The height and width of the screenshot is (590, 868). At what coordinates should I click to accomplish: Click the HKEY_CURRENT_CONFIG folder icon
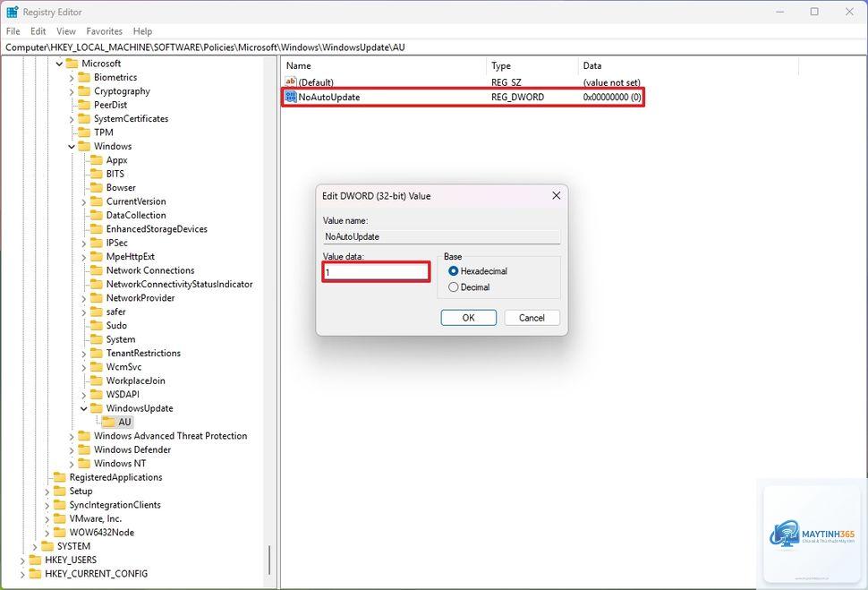pos(36,574)
